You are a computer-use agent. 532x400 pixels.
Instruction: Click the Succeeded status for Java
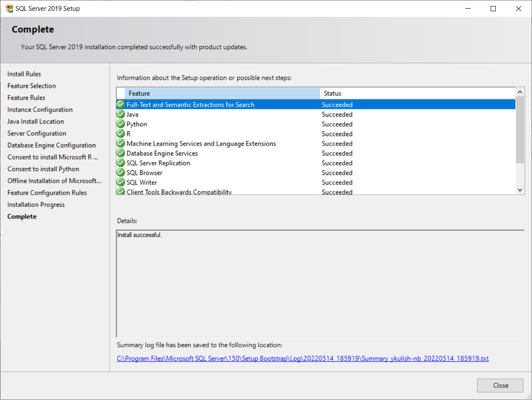tap(337, 114)
